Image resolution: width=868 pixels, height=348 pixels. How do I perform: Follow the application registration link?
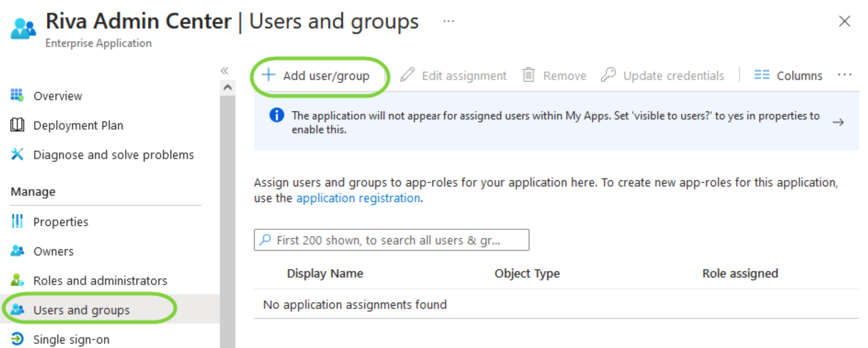coord(358,199)
